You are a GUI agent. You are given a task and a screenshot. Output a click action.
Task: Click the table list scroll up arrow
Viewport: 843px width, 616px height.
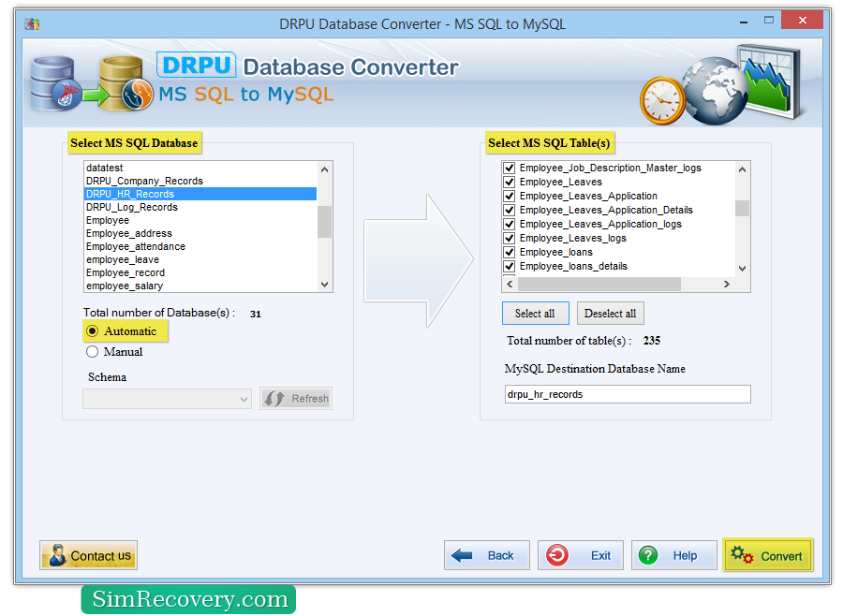[x=742, y=169]
